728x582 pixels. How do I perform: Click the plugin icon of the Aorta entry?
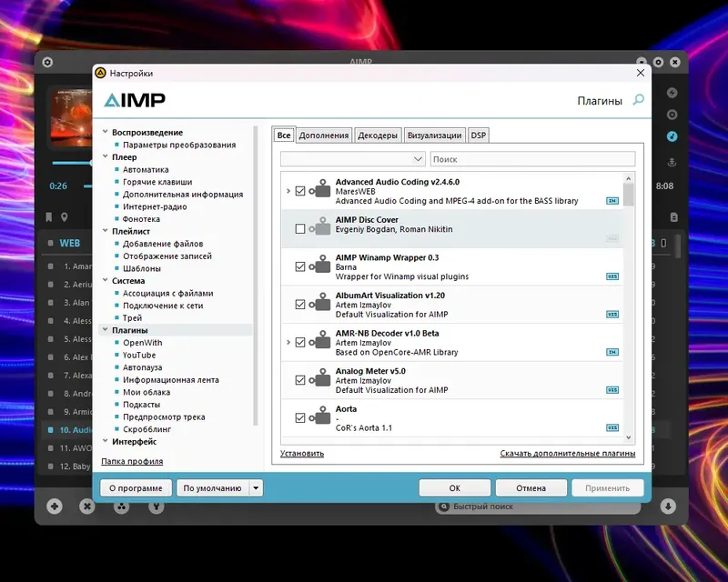pos(320,416)
